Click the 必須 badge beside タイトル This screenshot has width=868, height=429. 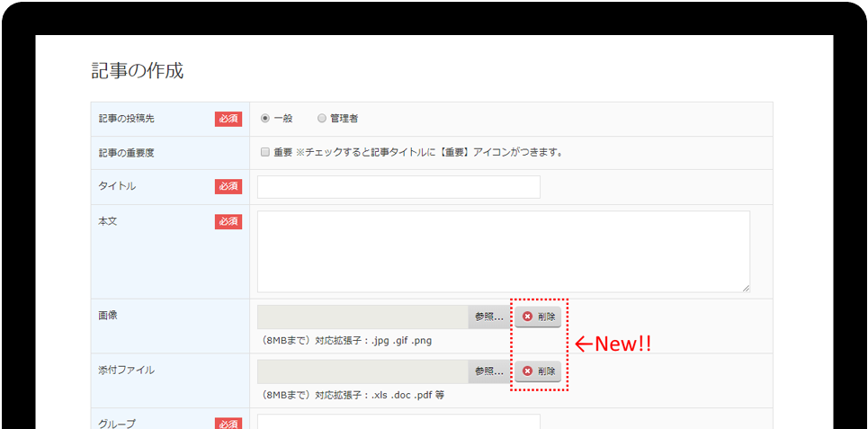[x=228, y=187]
